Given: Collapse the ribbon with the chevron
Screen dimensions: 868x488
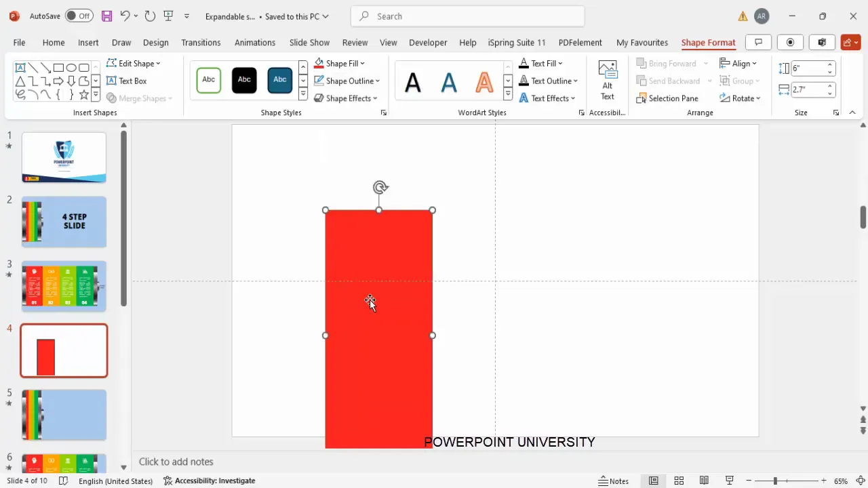Looking at the screenshot, I should (x=852, y=113).
